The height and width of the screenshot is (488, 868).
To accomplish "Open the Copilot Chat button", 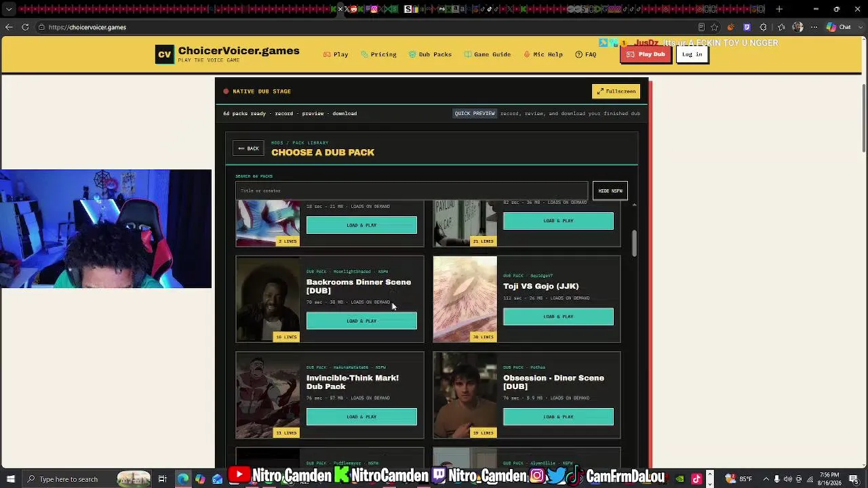I will (840, 28).
